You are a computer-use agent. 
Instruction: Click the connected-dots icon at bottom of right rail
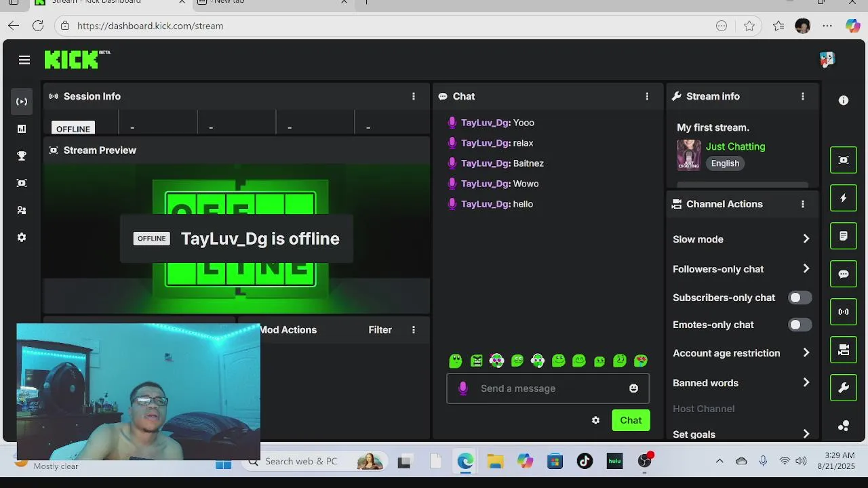pyautogui.click(x=844, y=426)
